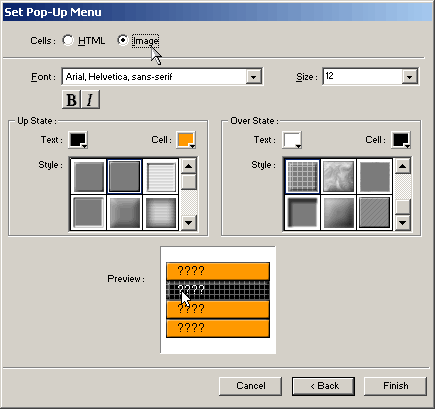Open the black Over State Cell color swatch
Image resolution: width=435 pixels, height=409 pixels.
coord(401,140)
